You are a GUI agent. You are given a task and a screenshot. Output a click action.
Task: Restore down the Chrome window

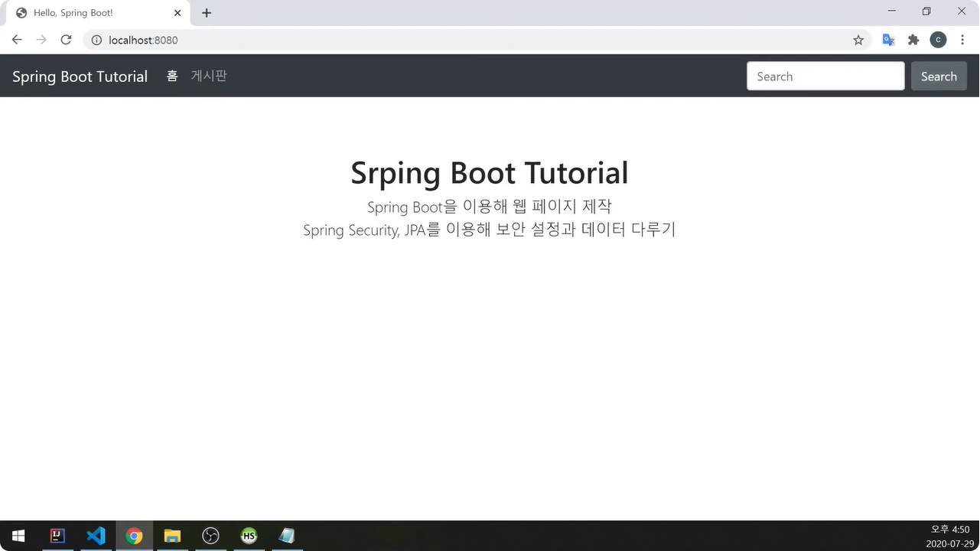(926, 11)
